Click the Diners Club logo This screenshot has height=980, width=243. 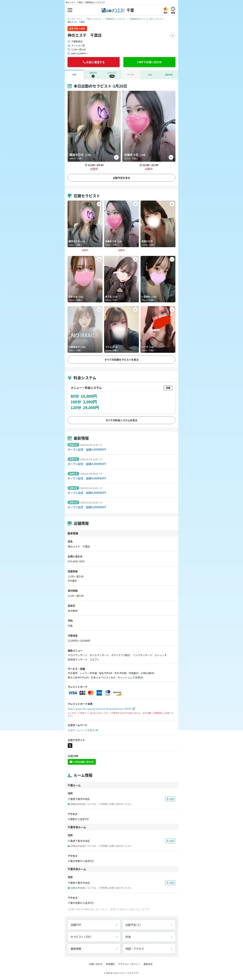coord(108,693)
